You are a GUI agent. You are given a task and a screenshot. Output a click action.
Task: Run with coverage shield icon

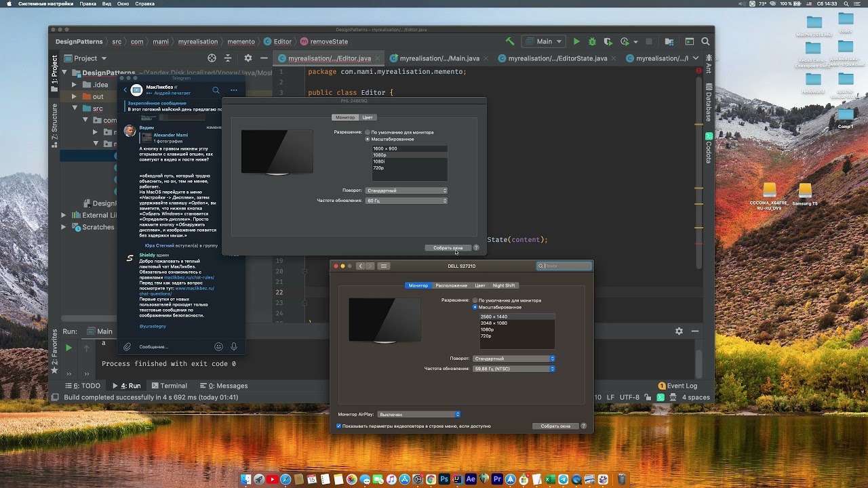point(608,41)
